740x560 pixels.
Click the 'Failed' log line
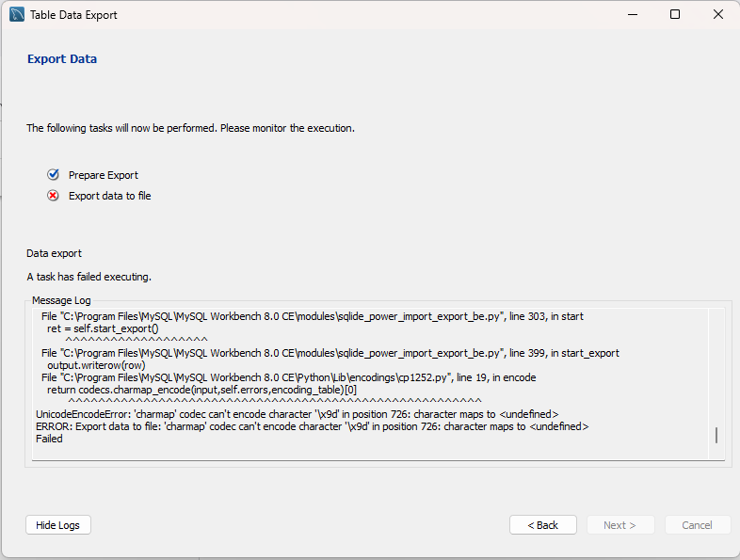(49, 439)
